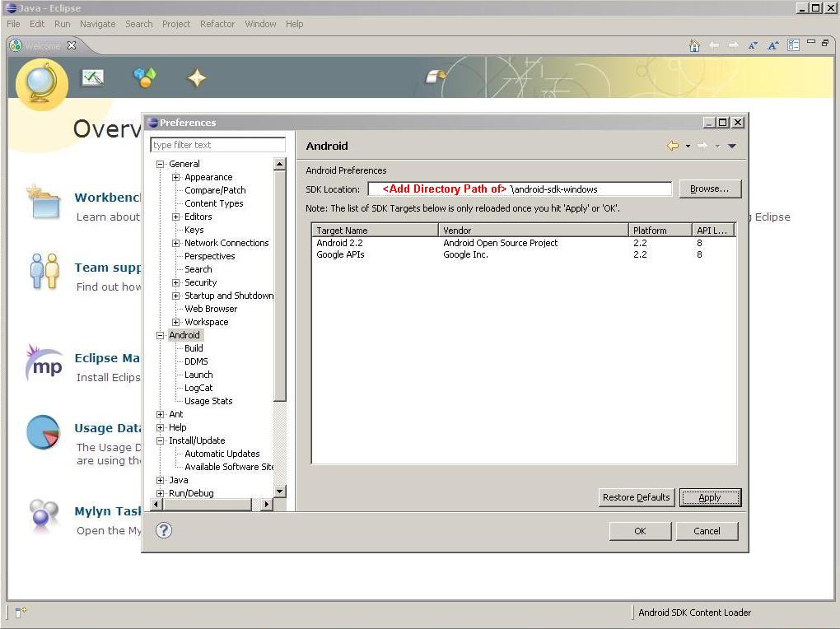Select the Compare/Patch preference page
Screen dimensions: 840x629
coord(215,190)
